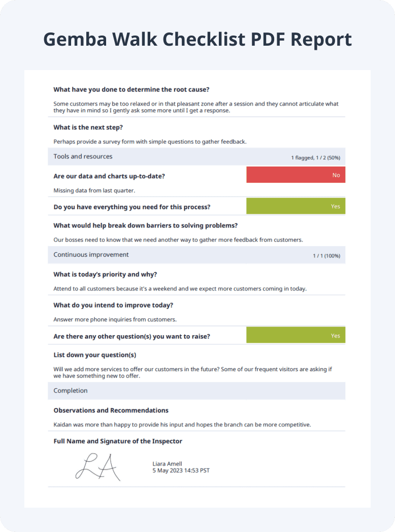Click the timestamp "5 May 2023 14:53 PST"
Image resolution: width=395 pixels, height=532 pixels.
pyautogui.click(x=181, y=471)
